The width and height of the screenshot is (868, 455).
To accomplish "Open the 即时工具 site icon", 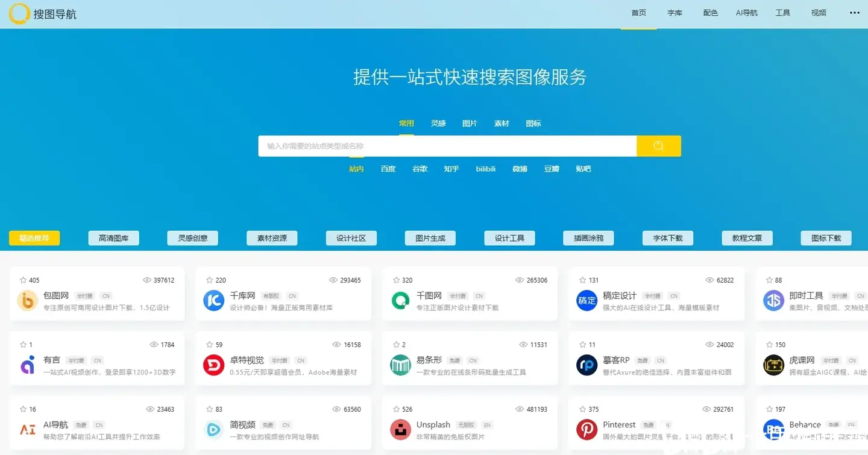I will (774, 301).
